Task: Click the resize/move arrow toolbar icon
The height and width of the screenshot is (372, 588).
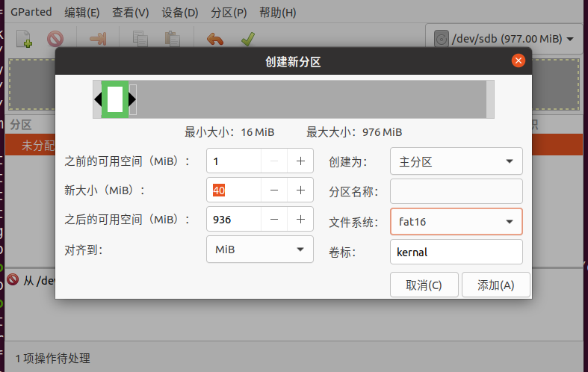Action: [99, 39]
